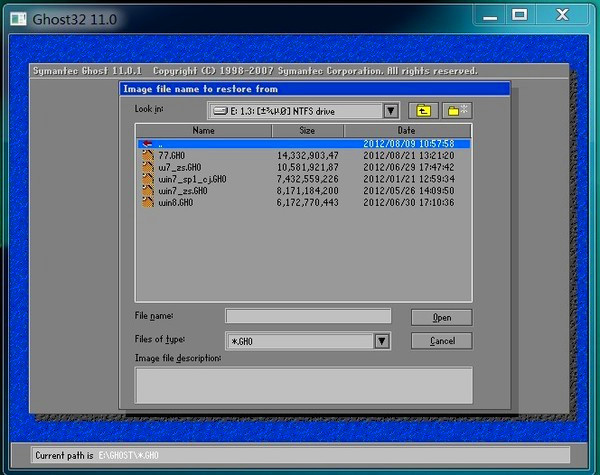Click the win8.GHO file icon
The image size is (600, 475).
click(x=148, y=202)
